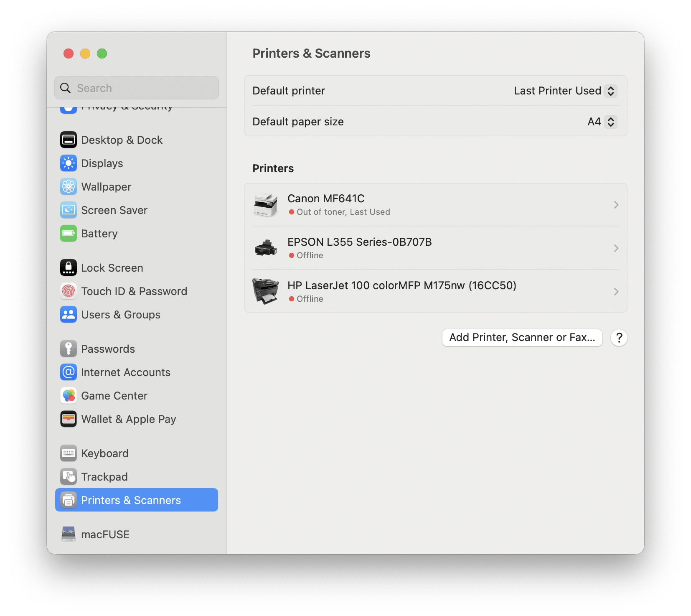The height and width of the screenshot is (616, 691).
Task: Open the Internet Accounts settings
Action: coord(68,372)
